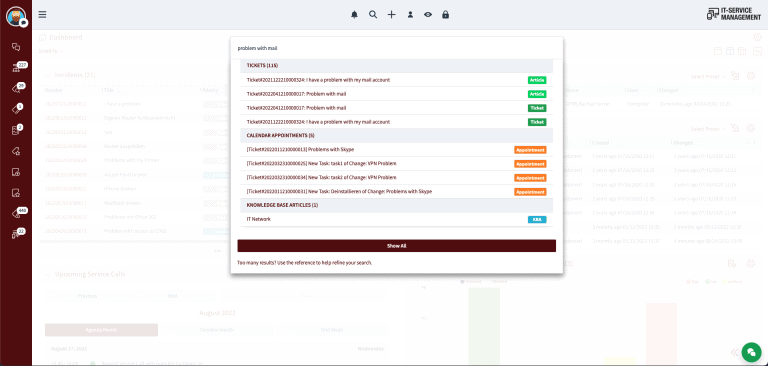Click the double-chevron collapse icon near chat button

pos(736,352)
